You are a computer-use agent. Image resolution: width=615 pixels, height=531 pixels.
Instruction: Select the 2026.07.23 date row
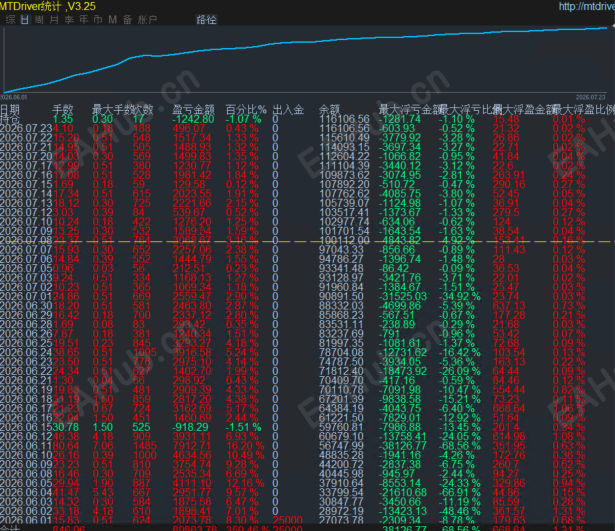pos(308,129)
